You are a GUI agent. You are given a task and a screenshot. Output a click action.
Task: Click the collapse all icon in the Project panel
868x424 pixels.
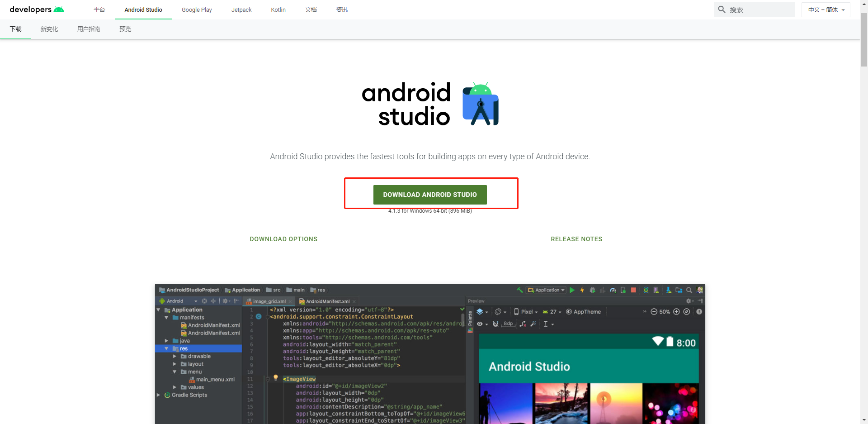[213, 301]
